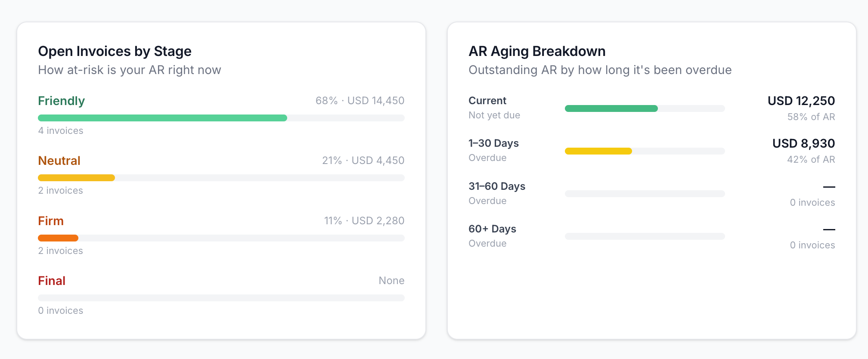This screenshot has width=868, height=359.
Task: Open the Firm stage label
Action: coord(51,221)
